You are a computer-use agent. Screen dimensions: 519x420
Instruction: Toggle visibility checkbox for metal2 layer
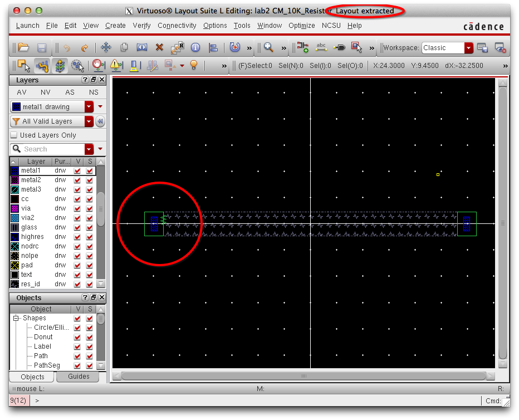tap(77, 180)
